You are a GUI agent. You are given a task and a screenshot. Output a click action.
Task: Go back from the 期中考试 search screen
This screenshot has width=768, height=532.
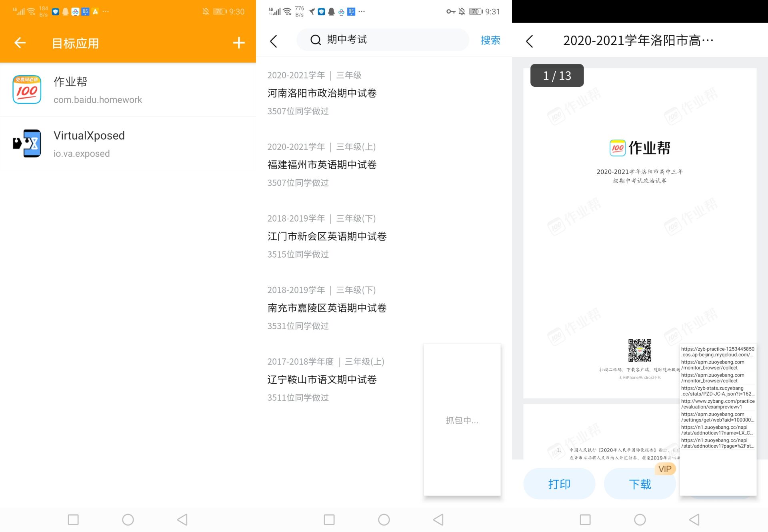coord(274,41)
